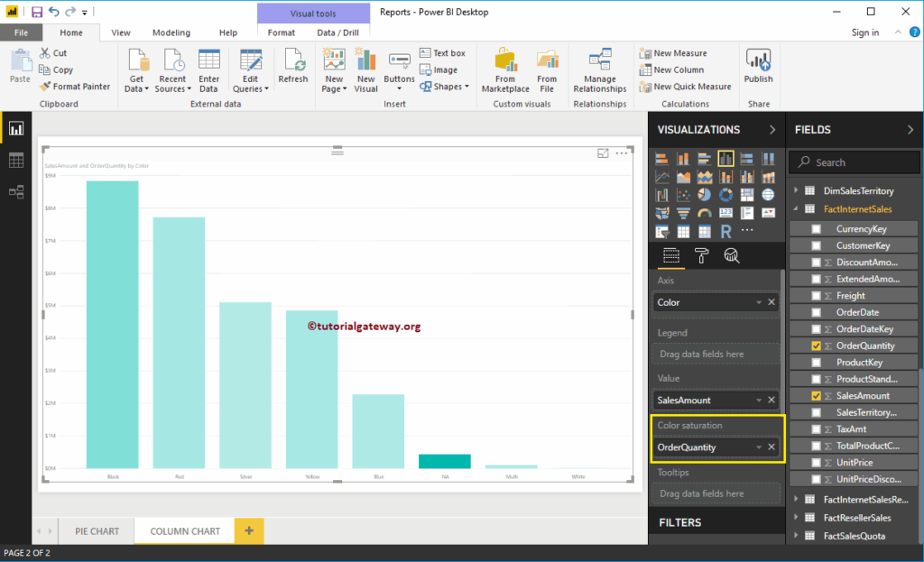Choose the map globe visualization

click(x=768, y=195)
